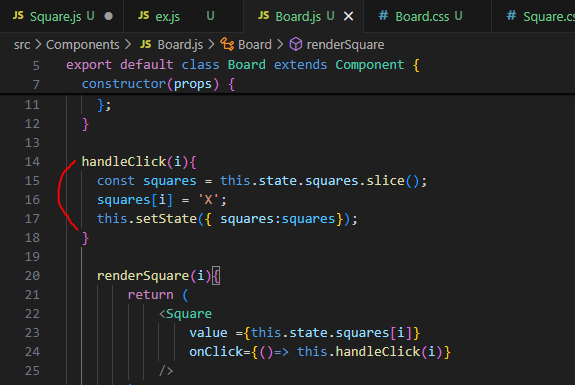
Task: Expand the chevron after Board breadcrumb
Action: click(280, 45)
